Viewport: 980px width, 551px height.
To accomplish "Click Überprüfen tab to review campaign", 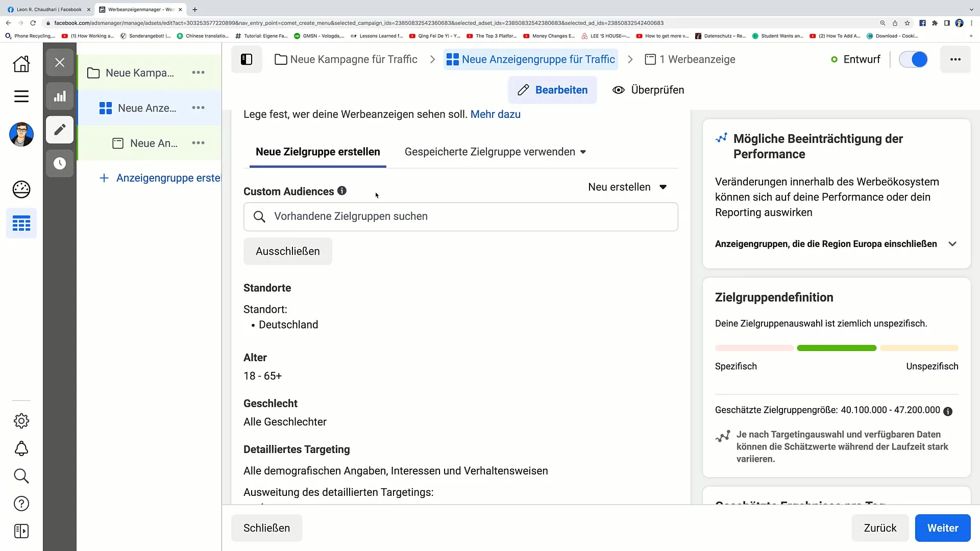I will click(649, 89).
